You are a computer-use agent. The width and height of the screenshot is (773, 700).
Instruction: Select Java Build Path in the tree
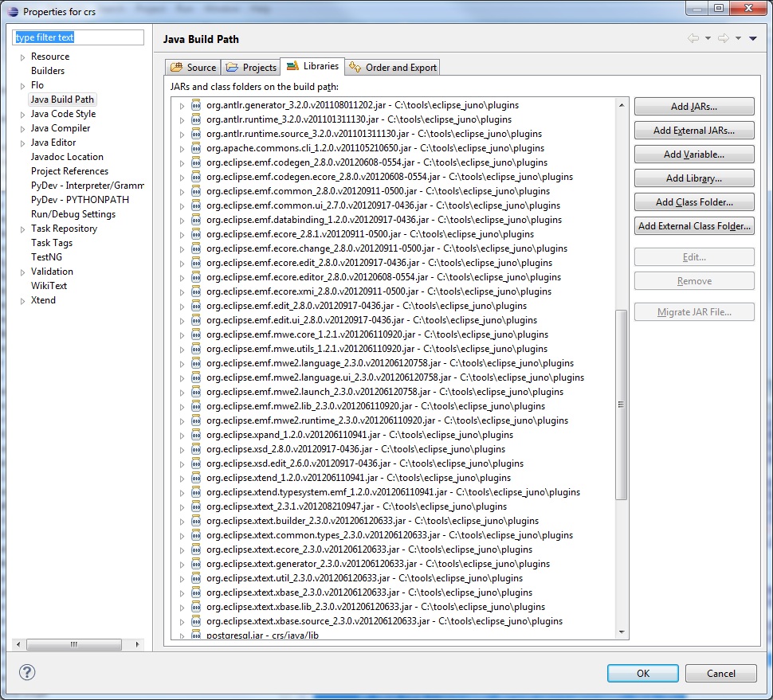click(x=62, y=99)
